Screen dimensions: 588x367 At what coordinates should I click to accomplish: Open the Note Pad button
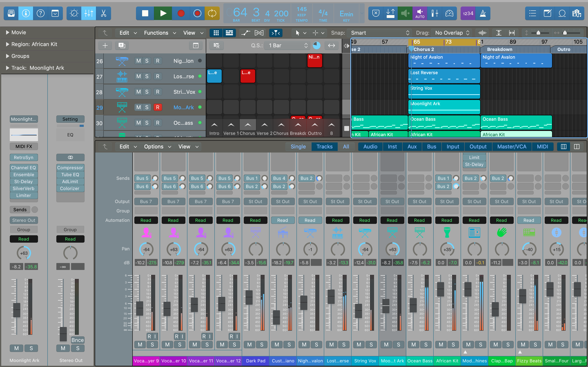[x=547, y=13]
